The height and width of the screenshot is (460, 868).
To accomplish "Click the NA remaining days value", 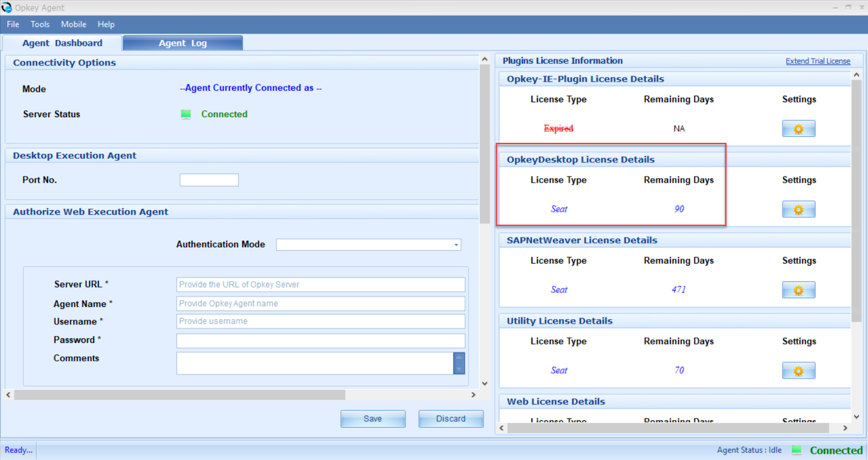I will [679, 129].
